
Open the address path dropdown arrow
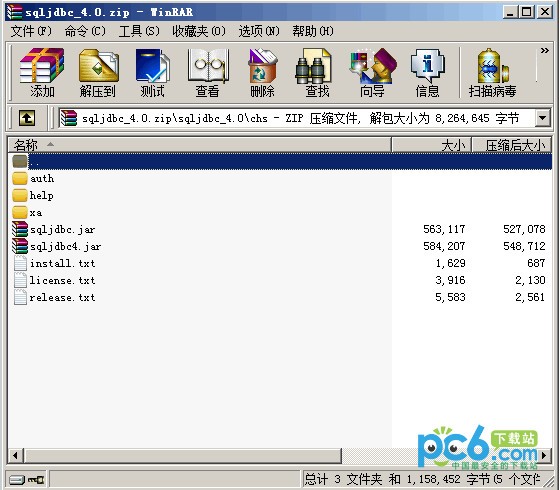[542, 118]
